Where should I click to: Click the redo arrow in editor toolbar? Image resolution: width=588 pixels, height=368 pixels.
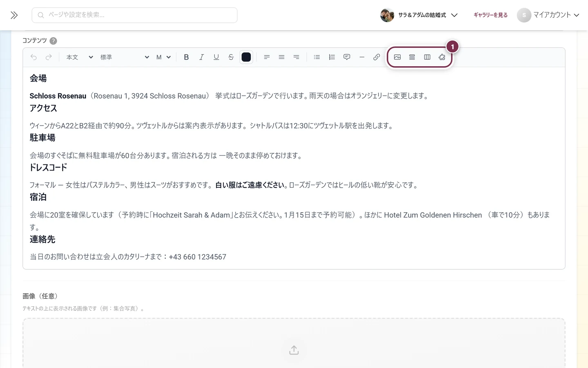coord(49,57)
